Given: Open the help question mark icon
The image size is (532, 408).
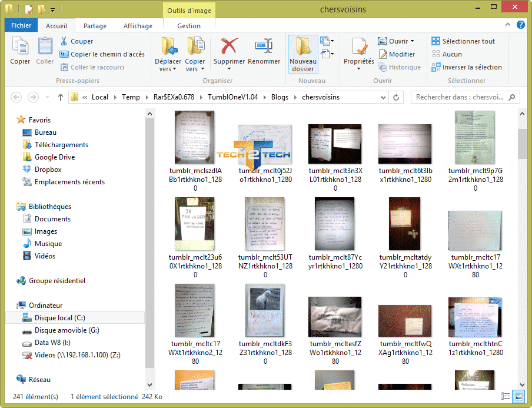Looking at the screenshot, I should click(x=520, y=25).
